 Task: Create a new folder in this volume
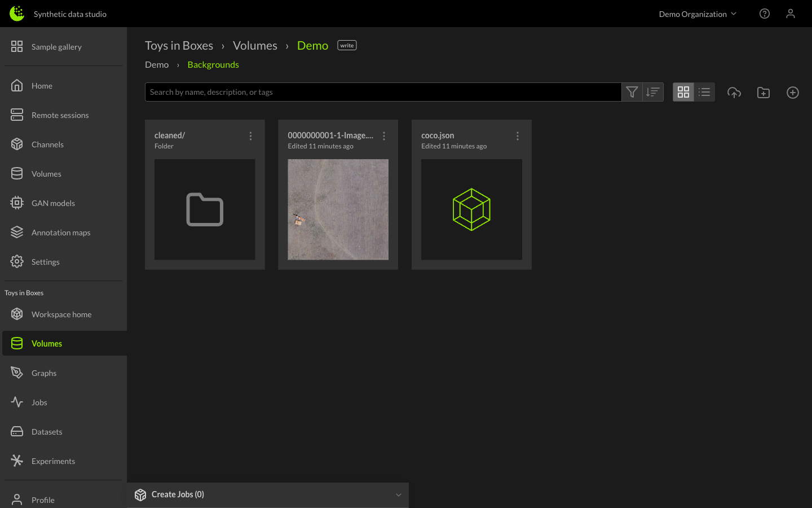764,92
